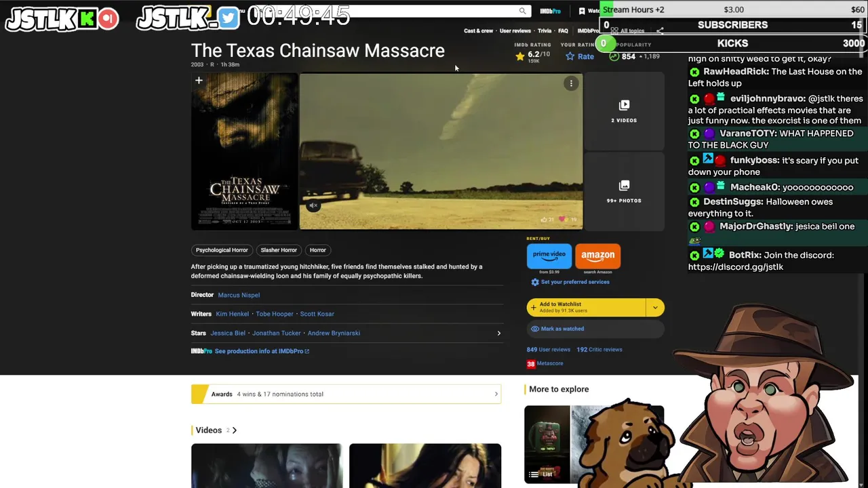The width and height of the screenshot is (868, 488).
Task: Click the movie poster thumbnail
Action: [x=244, y=151]
